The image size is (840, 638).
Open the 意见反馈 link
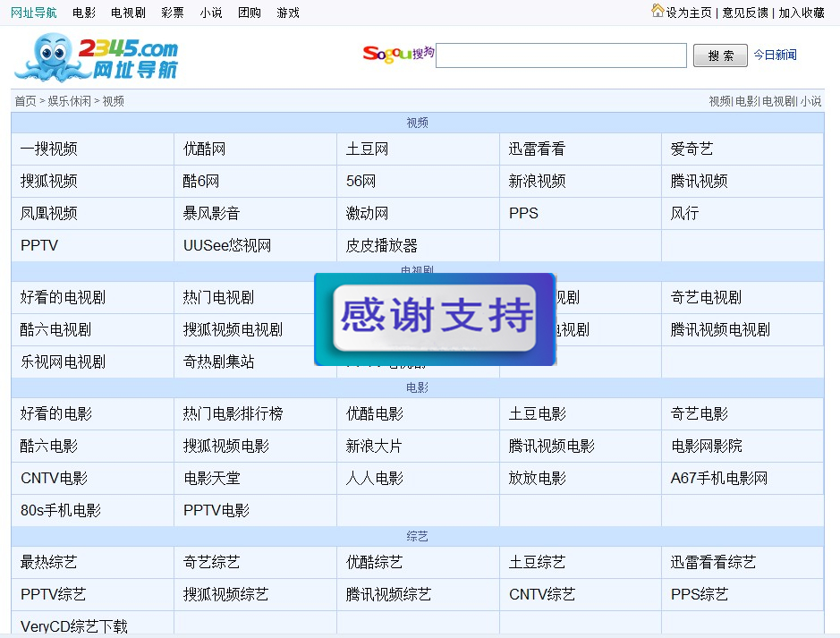[x=745, y=13]
